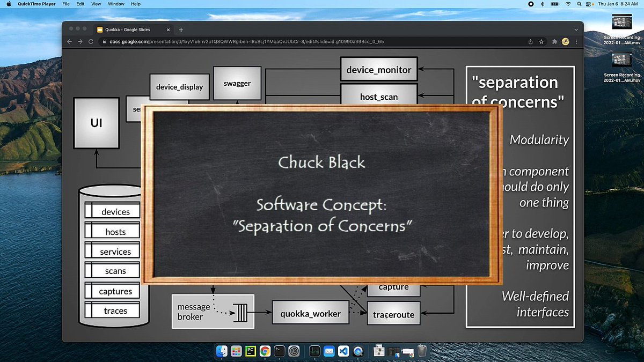Open the Help menu
This screenshot has width=644, height=362.
[x=136, y=4]
